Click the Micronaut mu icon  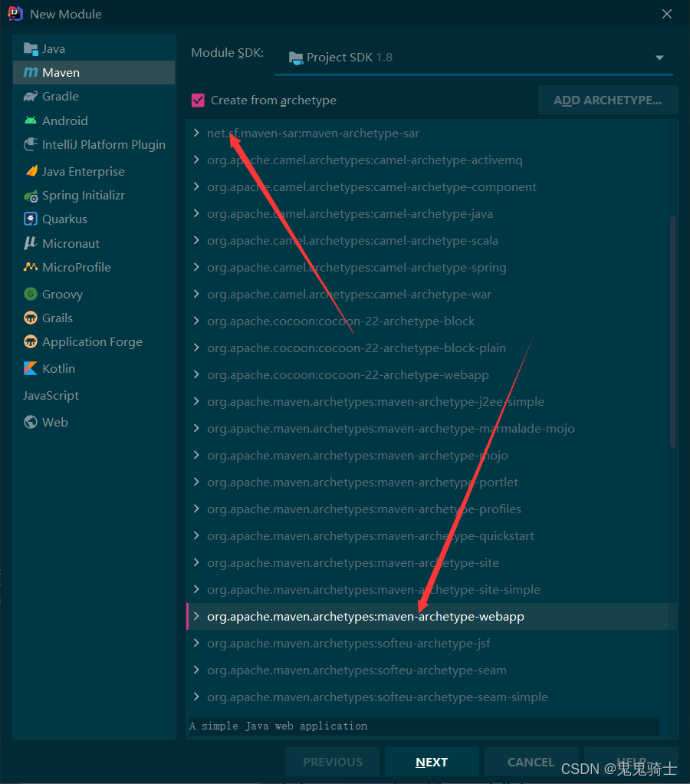click(31, 243)
